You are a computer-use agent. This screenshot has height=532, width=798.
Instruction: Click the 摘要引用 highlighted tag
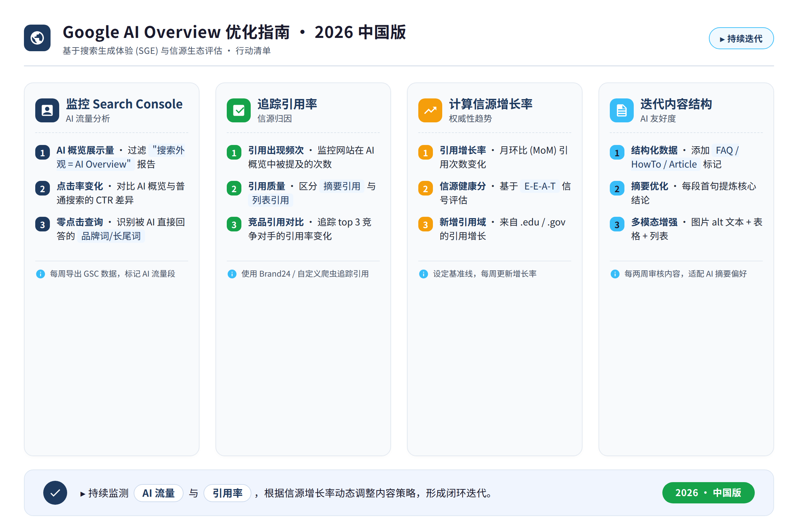click(x=342, y=186)
